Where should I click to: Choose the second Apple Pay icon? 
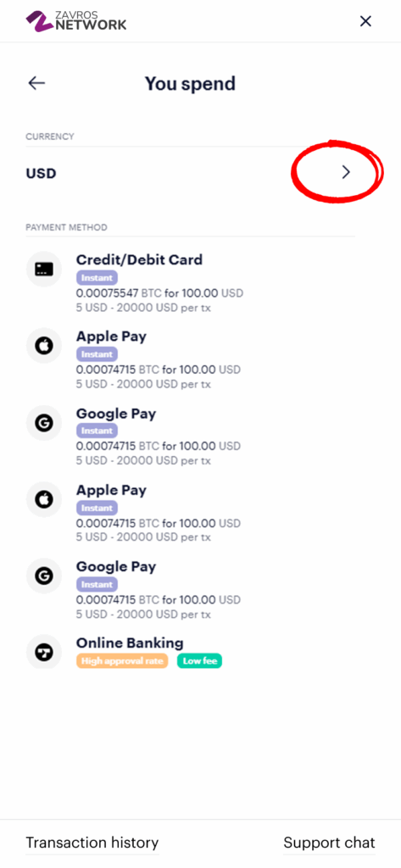pyautogui.click(x=44, y=500)
